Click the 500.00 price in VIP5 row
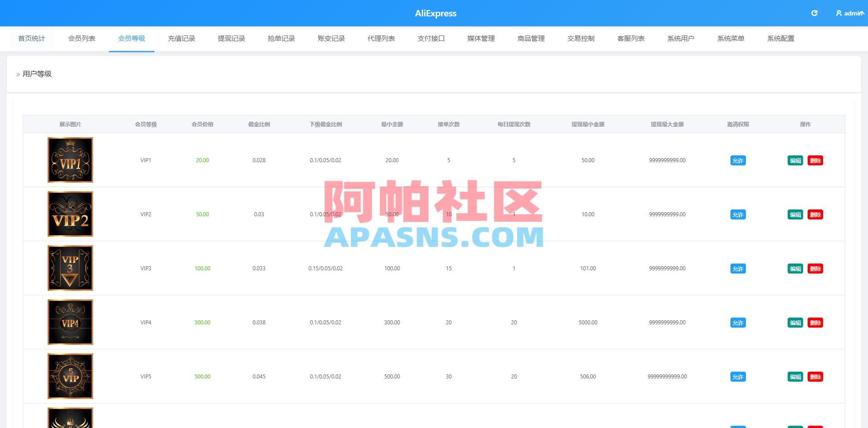Screen dimensions: 868x428 tap(202, 377)
